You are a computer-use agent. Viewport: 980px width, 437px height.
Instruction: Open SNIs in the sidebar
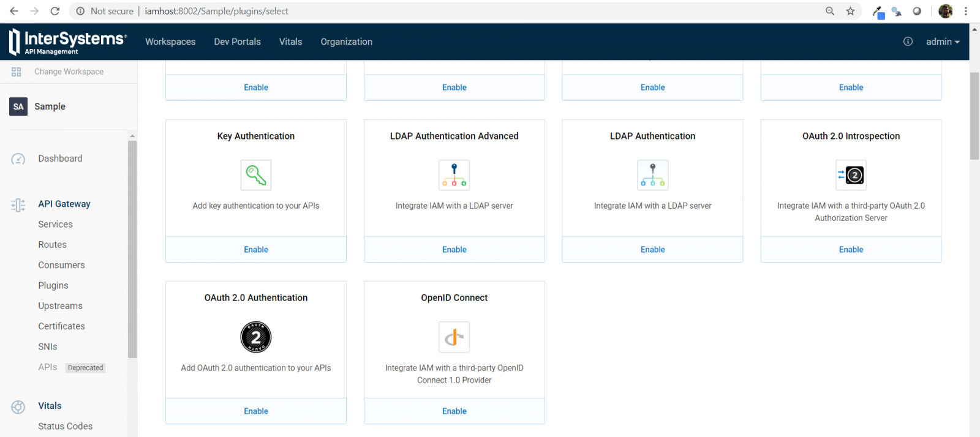point(48,346)
